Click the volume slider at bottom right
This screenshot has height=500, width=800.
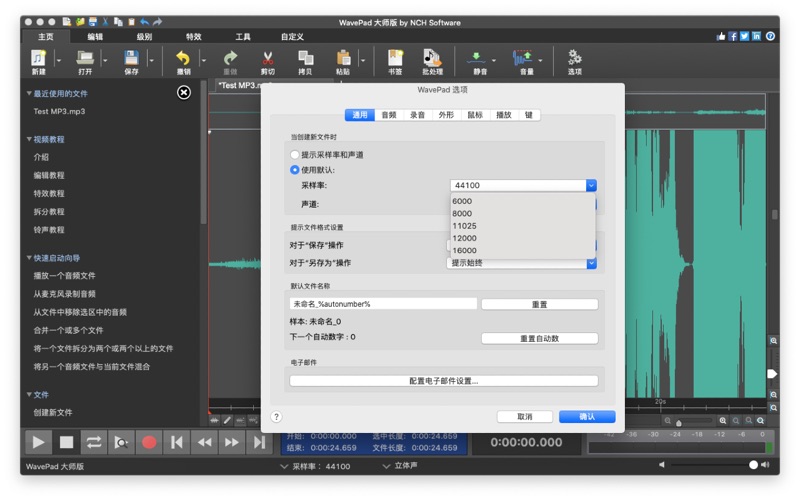coord(753,465)
